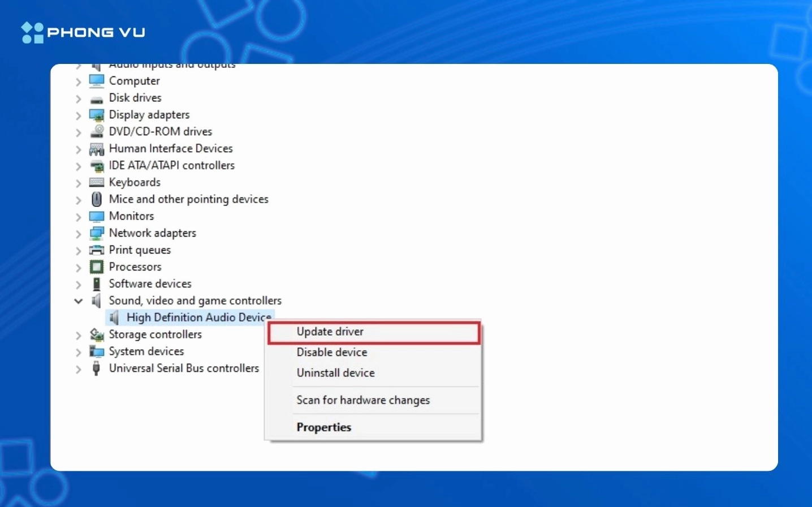Click the Network adapters icon
Image resolution: width=812 pixels, height=507 pixels.
click(x=97, y=233)
